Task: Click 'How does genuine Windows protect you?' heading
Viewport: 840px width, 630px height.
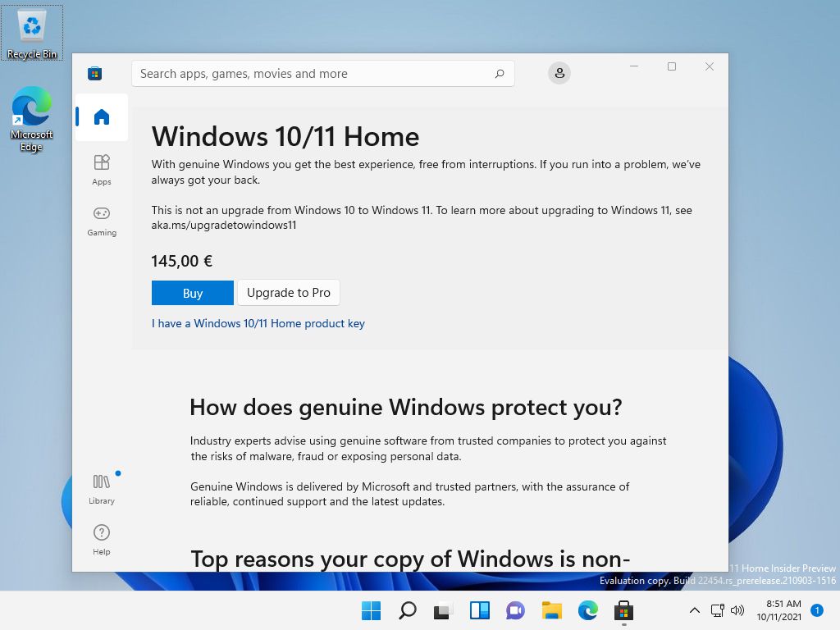Action: click(x=405, y=407)
